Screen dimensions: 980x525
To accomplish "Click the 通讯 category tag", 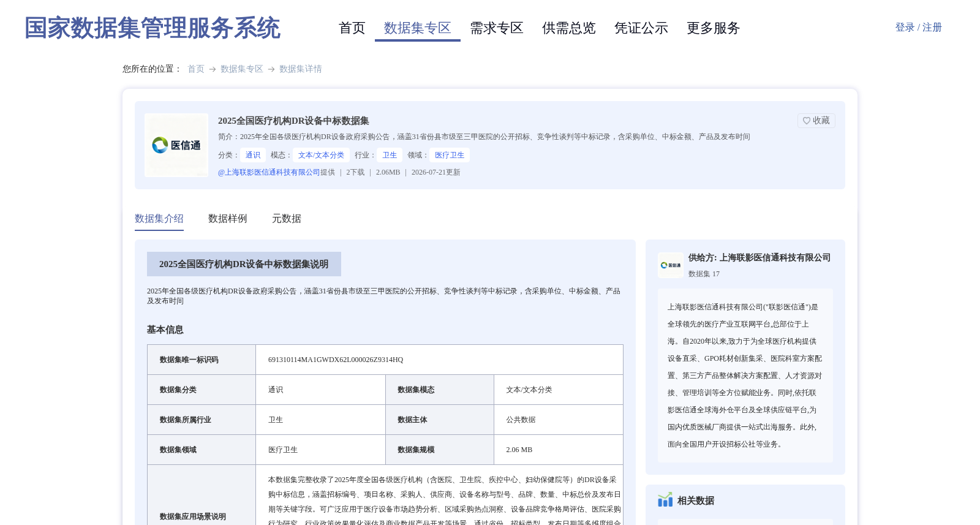I will tap(253, 156).
